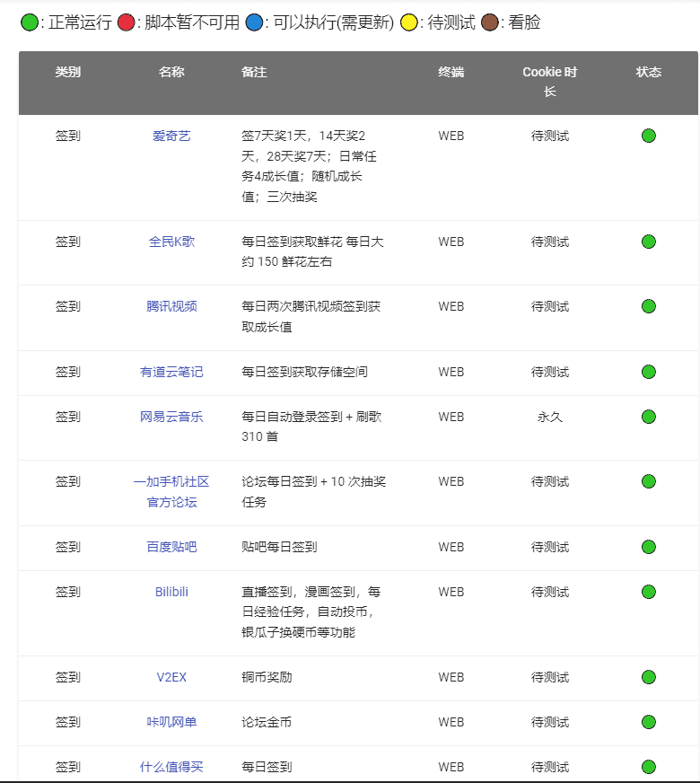Click the green status dot for 爱奇艺
Screen dimensions: 700x783
click(649, 136)
